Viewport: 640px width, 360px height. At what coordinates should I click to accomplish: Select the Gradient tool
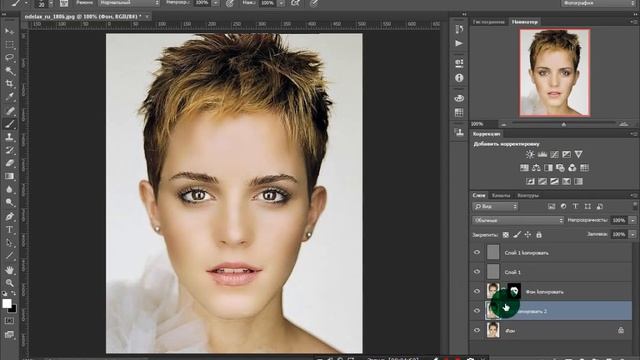(x=9, y=176)
